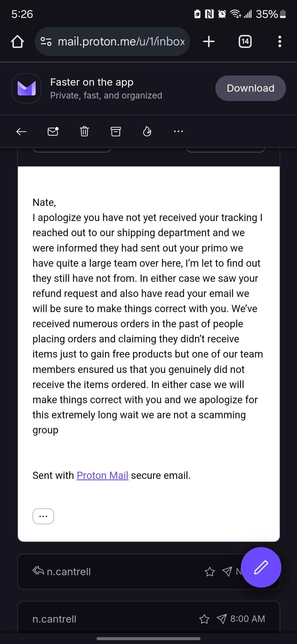The width and height of the screenshot is (297, 644).
Task: Open Chrome home page
Action: [17, 42]
